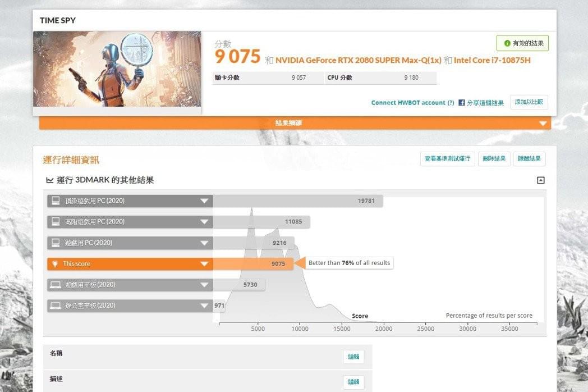Click 分享這個結果 share link
588x392 pixels.
pos(485,103)
